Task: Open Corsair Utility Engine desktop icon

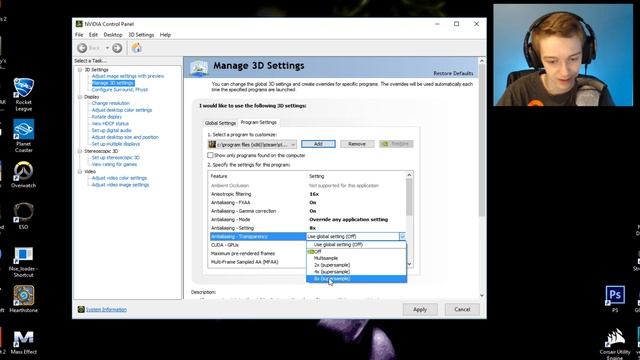Action: [615, 343]
